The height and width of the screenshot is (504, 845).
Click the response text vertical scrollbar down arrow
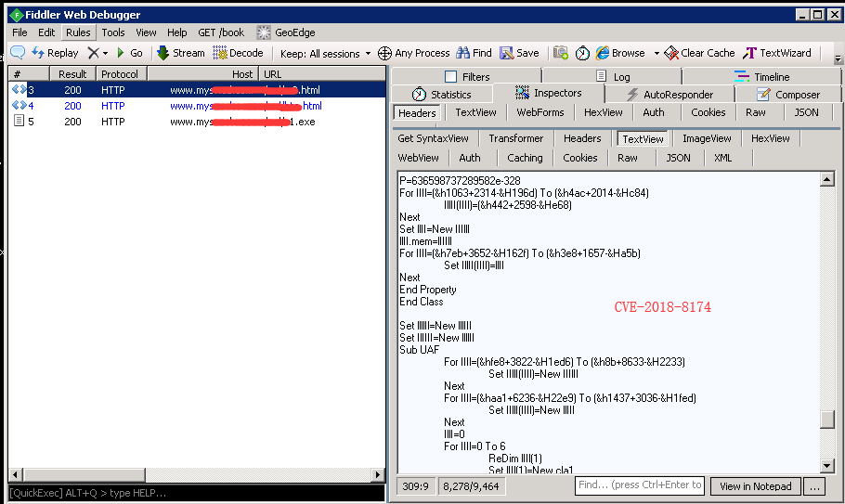click(827, 466)
